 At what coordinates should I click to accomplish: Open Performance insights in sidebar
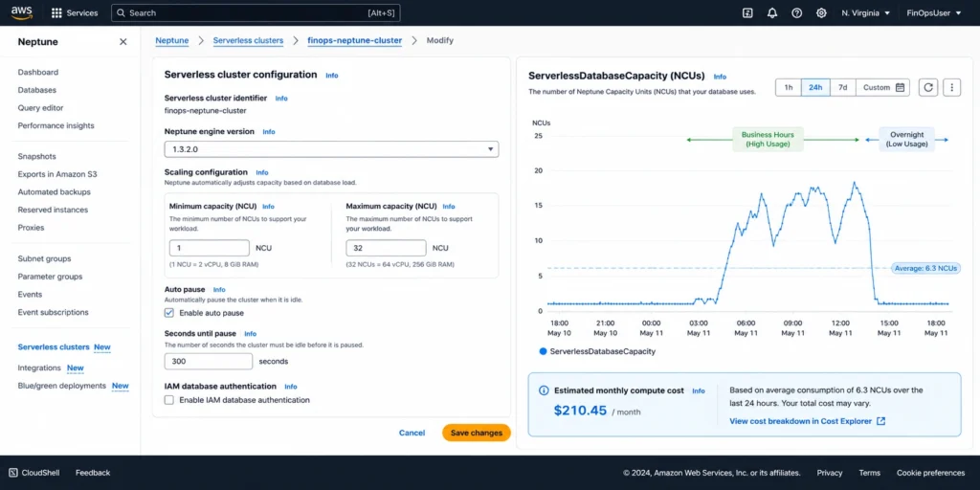(x=56, y=125)
